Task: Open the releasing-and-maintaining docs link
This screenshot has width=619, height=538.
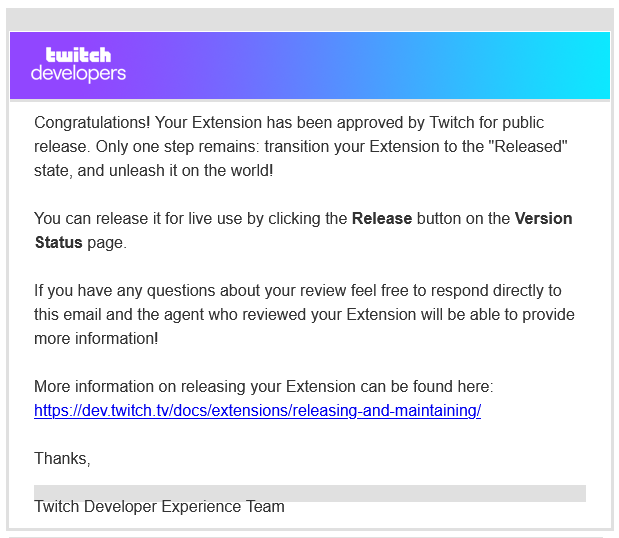Action: [257, 411]
